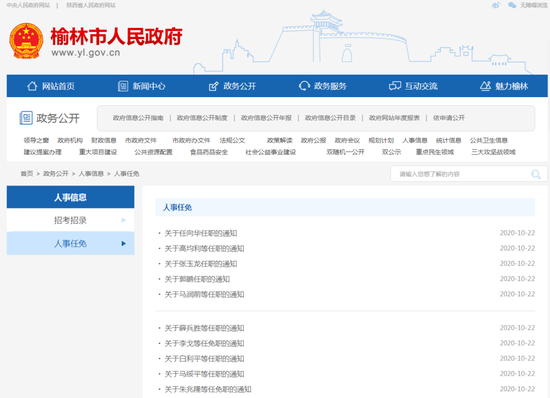This screenshot has width=550, height=398.
Task: Go to 人事信息 in the breadcrumb
Action: [91, 174]
